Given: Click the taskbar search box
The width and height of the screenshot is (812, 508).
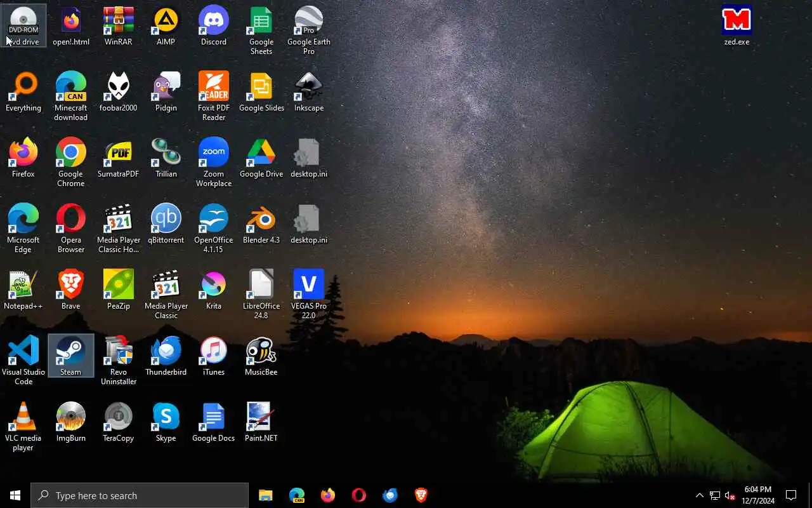Looking at the screenshot, I should (x=140, y=495).
